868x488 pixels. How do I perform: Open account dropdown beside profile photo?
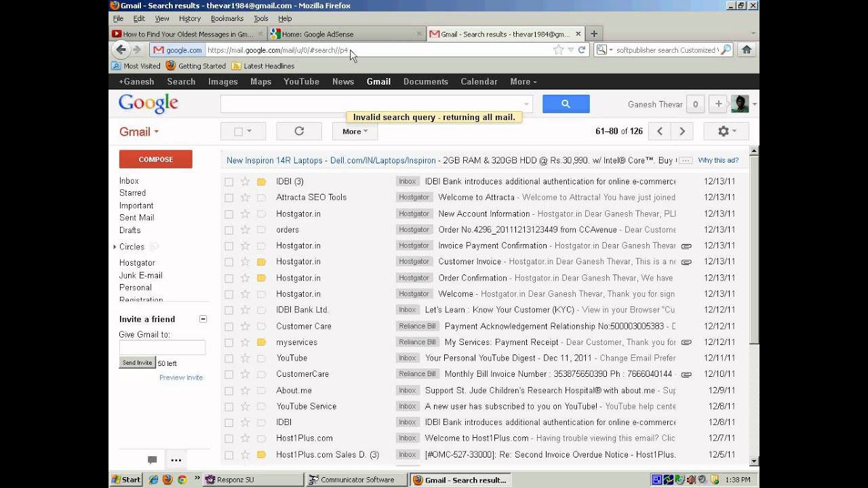click(754, 104)
